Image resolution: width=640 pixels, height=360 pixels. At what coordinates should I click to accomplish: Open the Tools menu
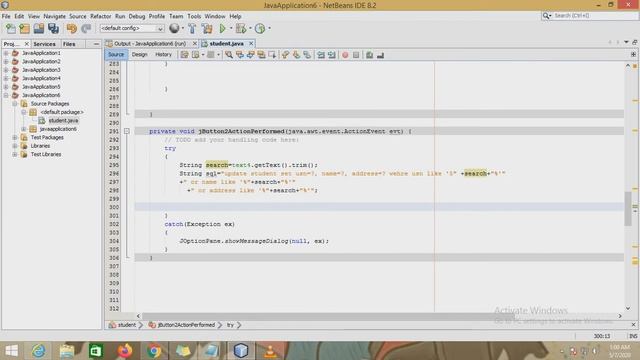194,16
